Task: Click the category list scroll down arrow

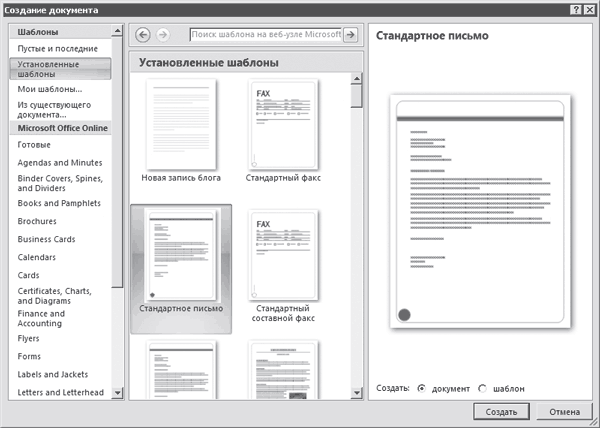Action: coord(117,393)
